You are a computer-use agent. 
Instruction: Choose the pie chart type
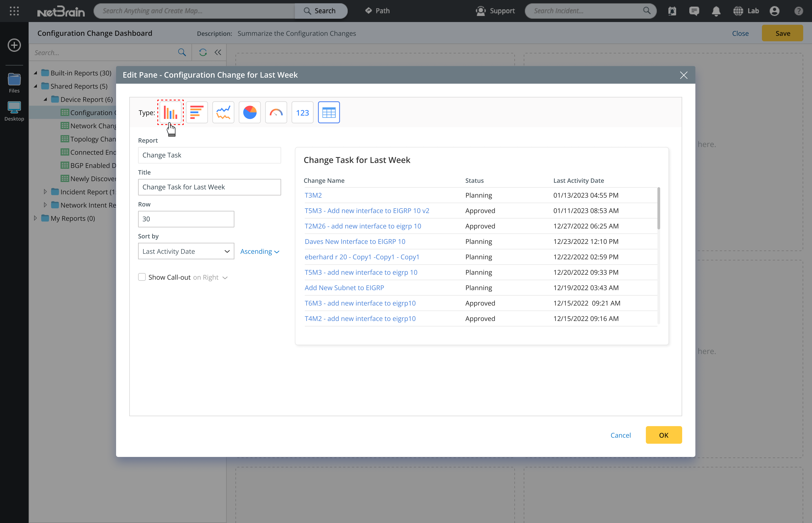pyautogui.click(x=250, y=112)
